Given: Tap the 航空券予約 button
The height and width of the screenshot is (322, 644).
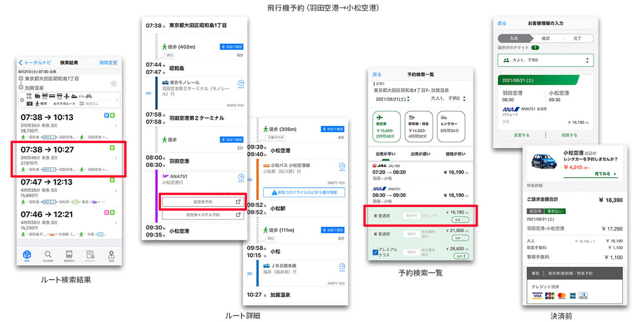Looking at the screenshot, I should click(x=203, y=202).
